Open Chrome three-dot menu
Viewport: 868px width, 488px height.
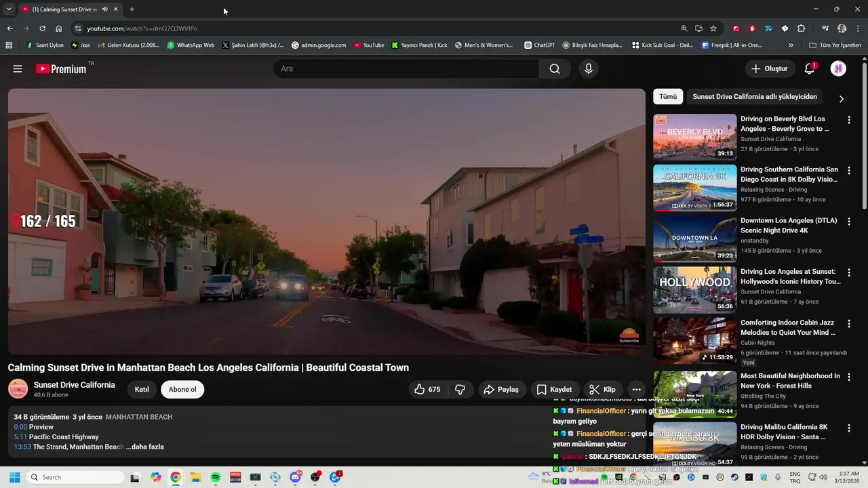pos(859,28)
